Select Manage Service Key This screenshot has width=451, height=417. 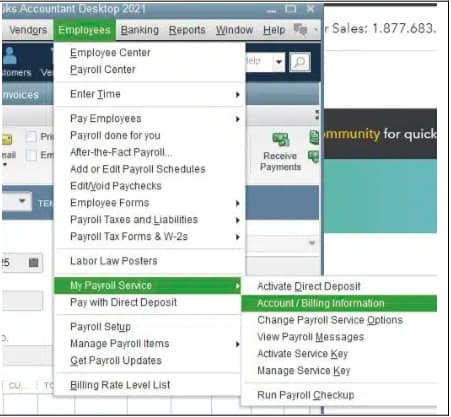pyautogui.click(x=339, y=371)
